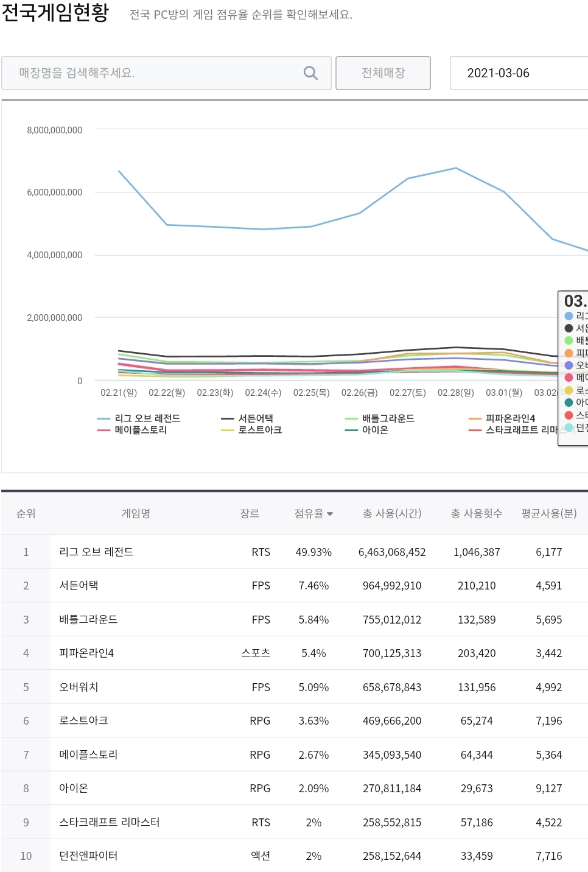Screen dimensions: 588x872
Task: Click the 평균사용(분) column header
Action: 548,513
